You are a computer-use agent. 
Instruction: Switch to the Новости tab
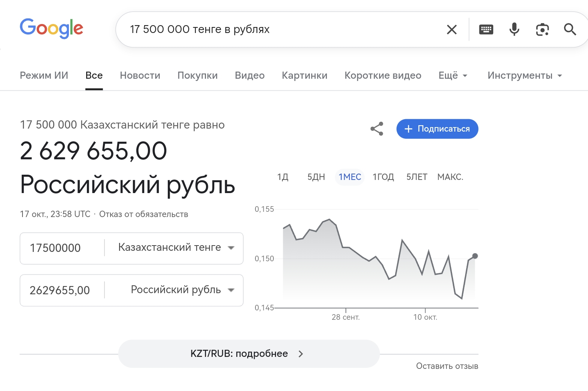(140, 76)
